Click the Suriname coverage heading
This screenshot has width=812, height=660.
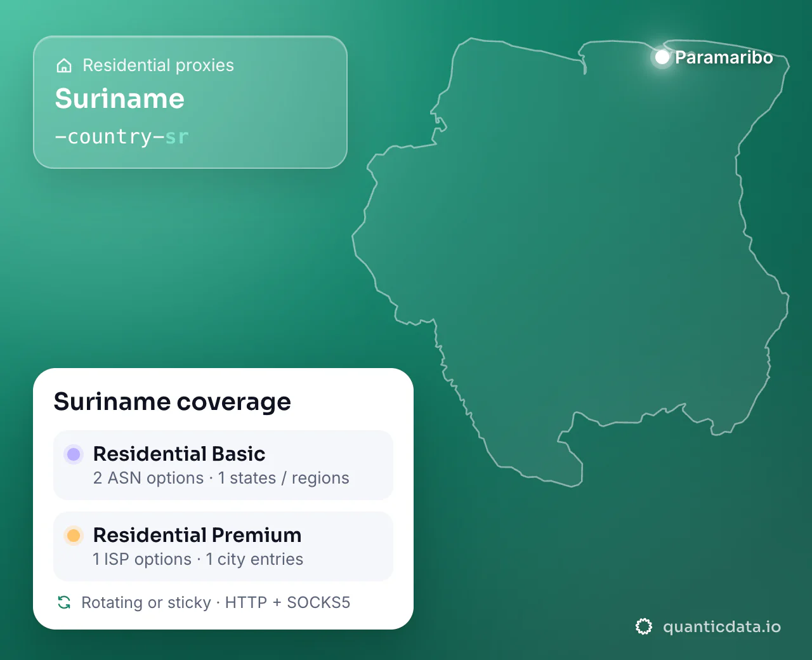(x=173, y=402)
